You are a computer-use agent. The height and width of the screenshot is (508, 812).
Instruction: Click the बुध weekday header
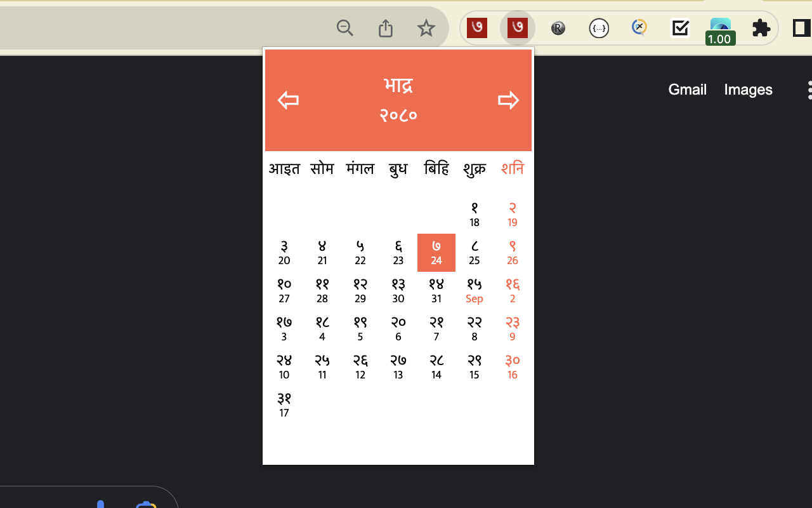[x=398, y=168]
